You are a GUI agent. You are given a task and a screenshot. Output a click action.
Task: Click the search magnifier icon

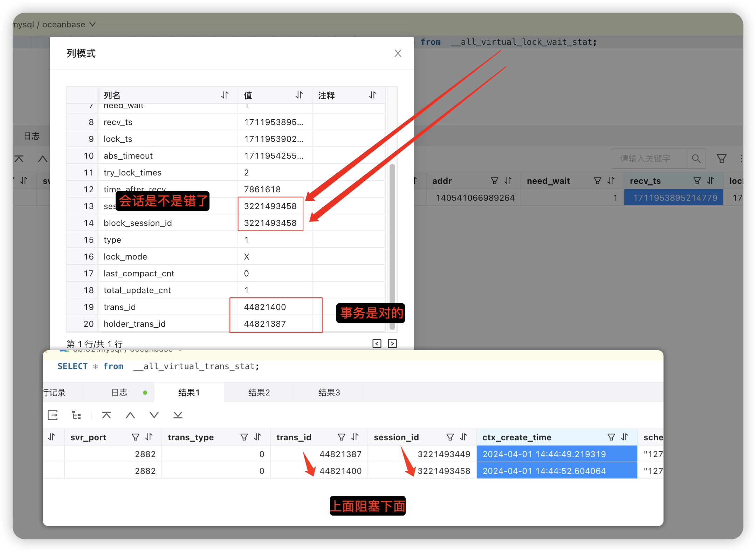point(696,159)
